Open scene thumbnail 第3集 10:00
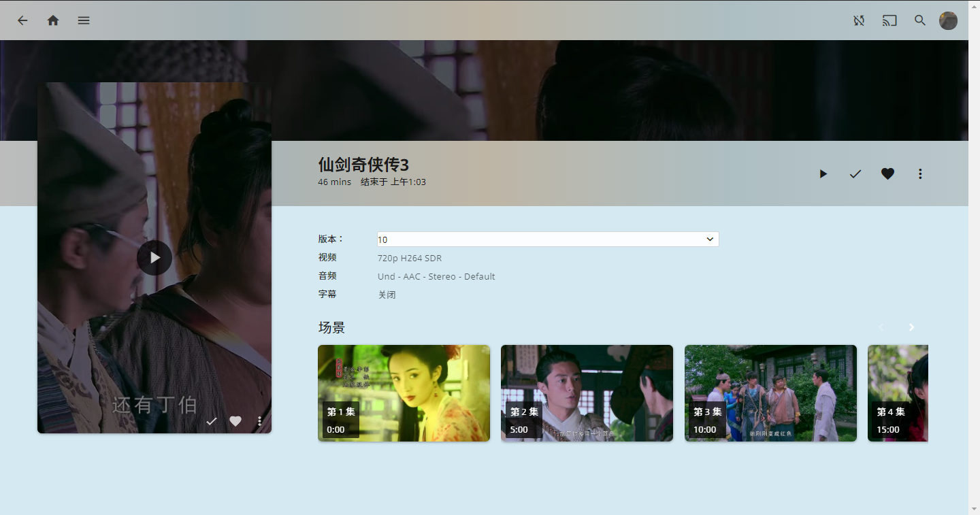This screenshot has width=980, height=515. 770,393
